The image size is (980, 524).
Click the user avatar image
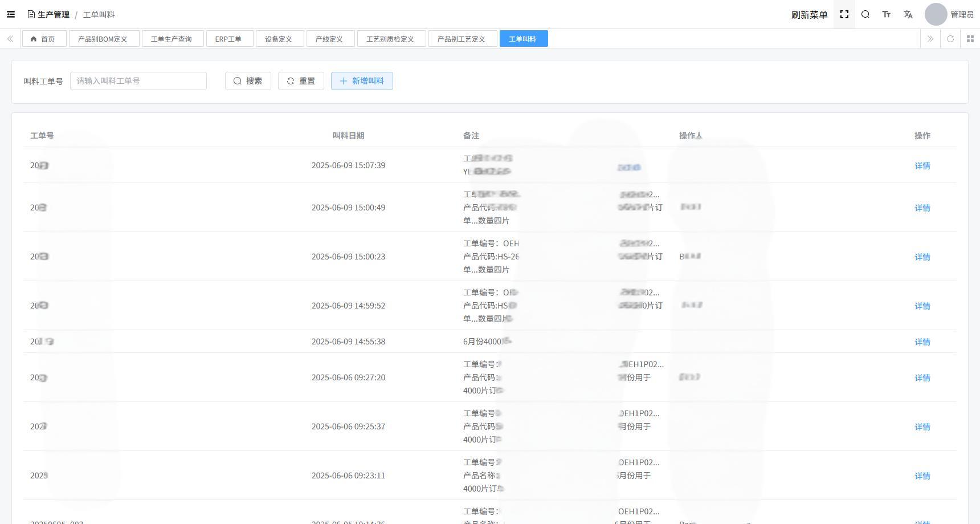[936, 14]
